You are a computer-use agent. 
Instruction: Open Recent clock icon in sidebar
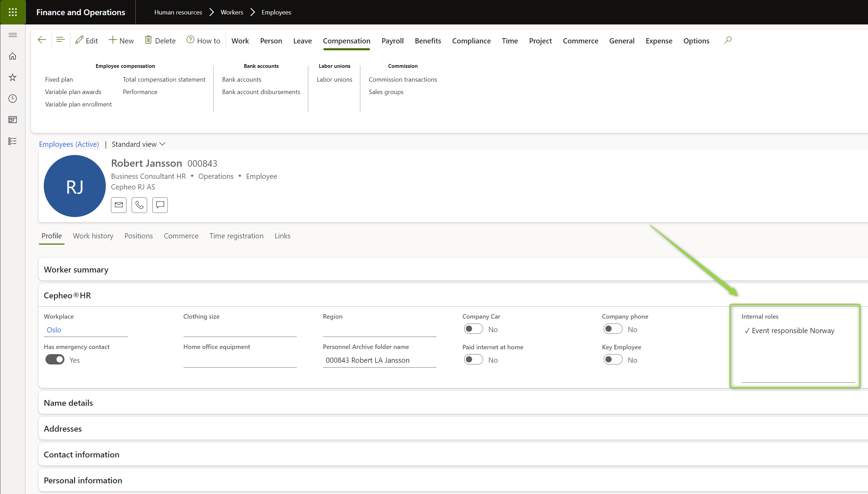13,99
